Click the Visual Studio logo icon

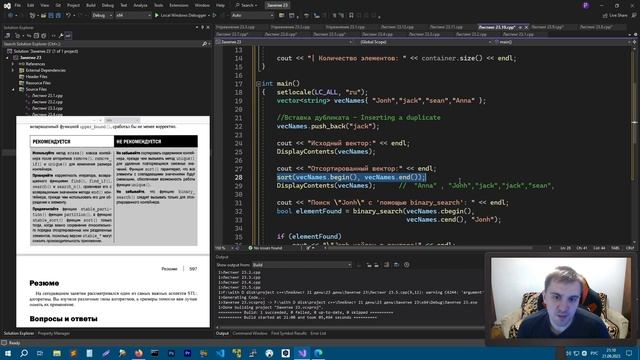click(x=7, y=5)
